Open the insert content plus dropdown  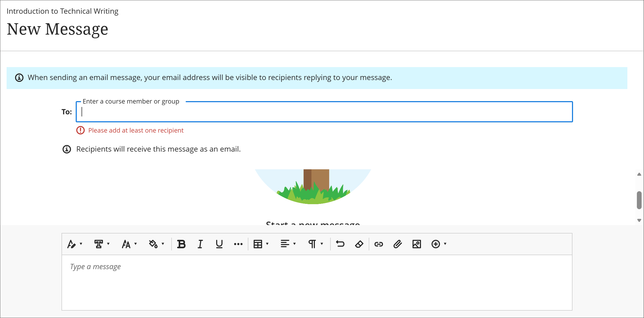pos(439,244)
